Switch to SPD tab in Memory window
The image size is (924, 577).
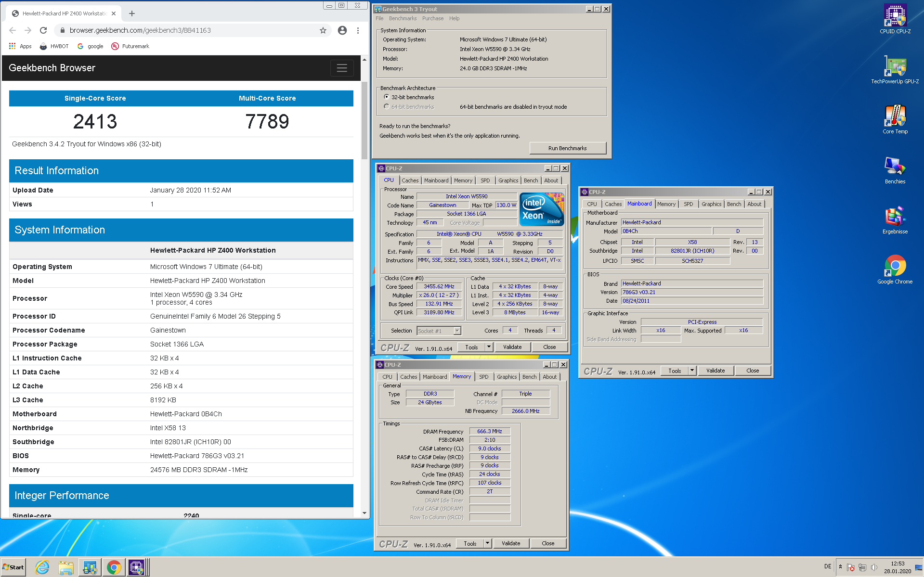tap(484, 377)
